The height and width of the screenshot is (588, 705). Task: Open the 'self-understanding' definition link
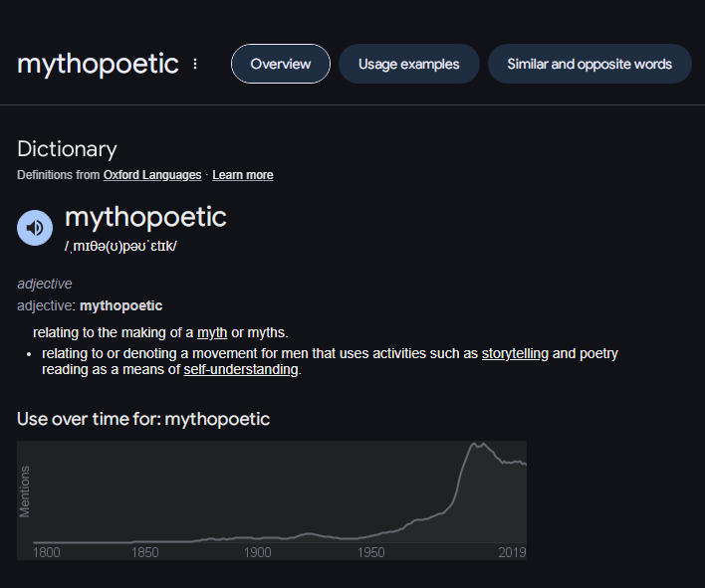click(x=241, y=369)
